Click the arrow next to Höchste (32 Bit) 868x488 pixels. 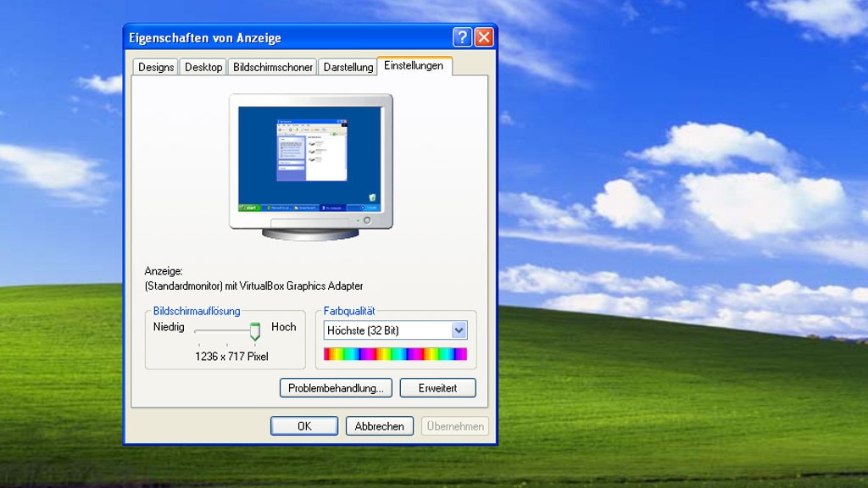[x=459, y=330]
